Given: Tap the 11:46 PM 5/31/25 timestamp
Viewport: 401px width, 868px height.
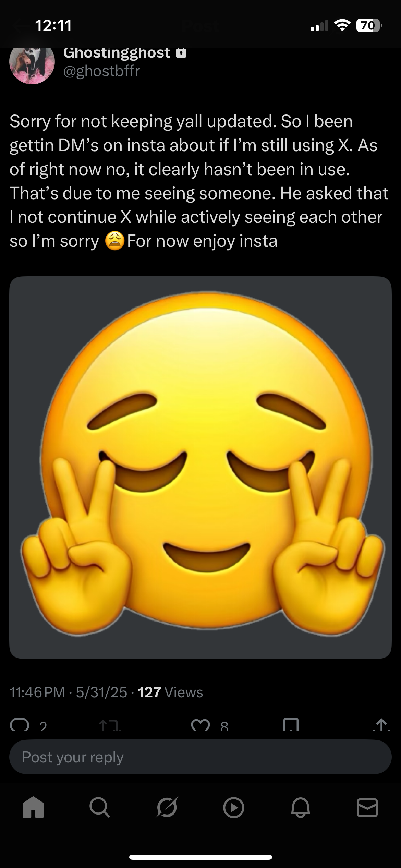Looking at the screenshot, I should point(69,692).
